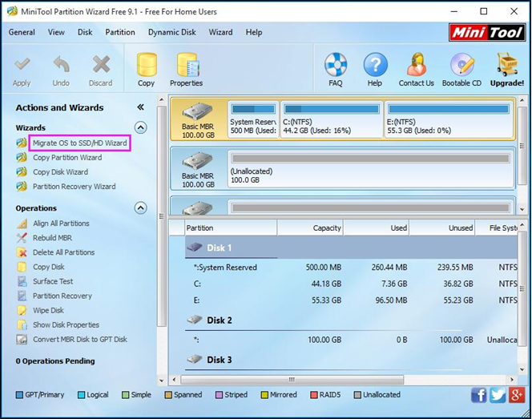This screenshot has height=419, width=532.
Task: Open the Partition menu
Action: (x=120, y=32)
